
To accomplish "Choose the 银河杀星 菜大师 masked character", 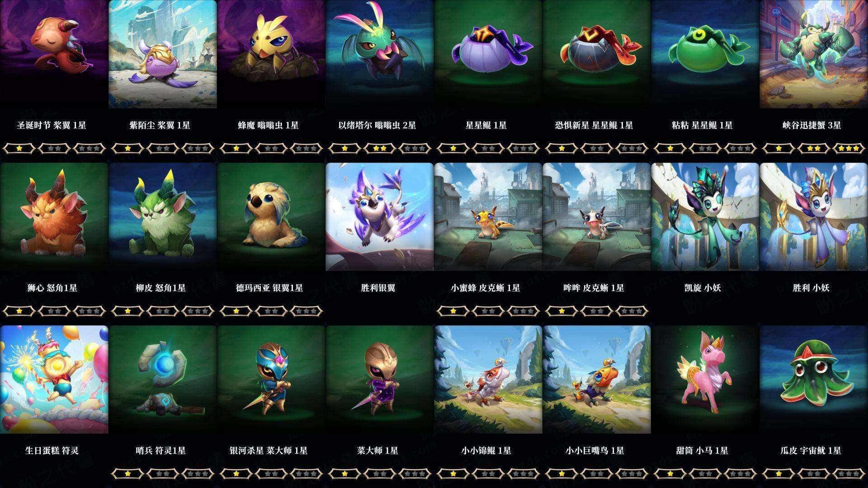I will (x=271, y=380).
